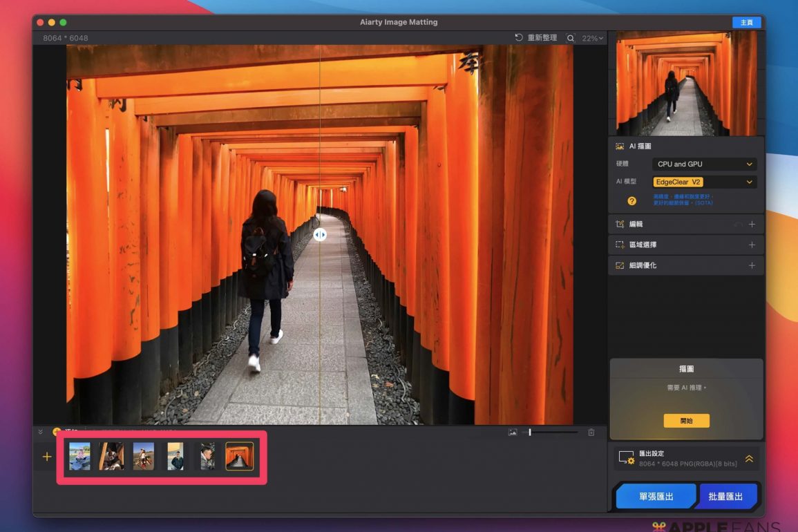Click the 開始 start button
Image resolution: width=798 pixels, height=532 pixels.
coord(686,421)
